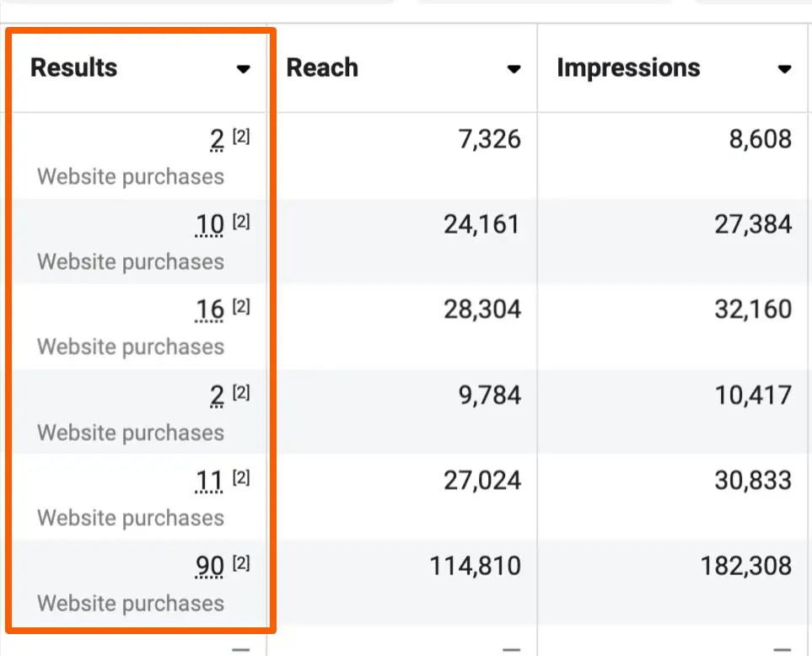The image size is (812, 656).
Task: Click Website purchases label under result 90
Action: click(x=131, y=604)
